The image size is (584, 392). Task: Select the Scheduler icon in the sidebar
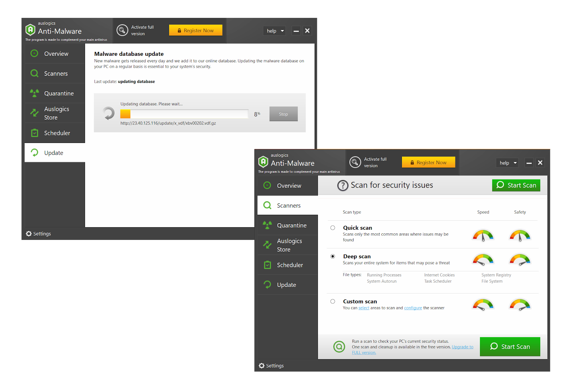coord(267,265)
